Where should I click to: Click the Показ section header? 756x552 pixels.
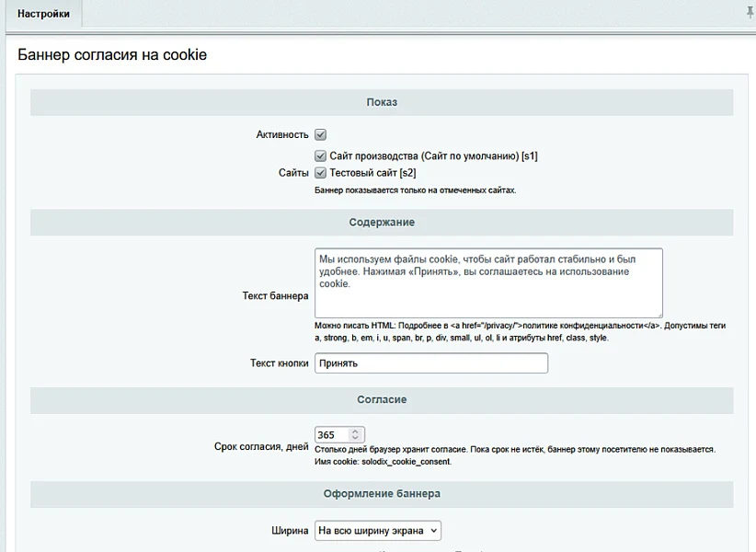pyautogui.click(x=382, y=102)
